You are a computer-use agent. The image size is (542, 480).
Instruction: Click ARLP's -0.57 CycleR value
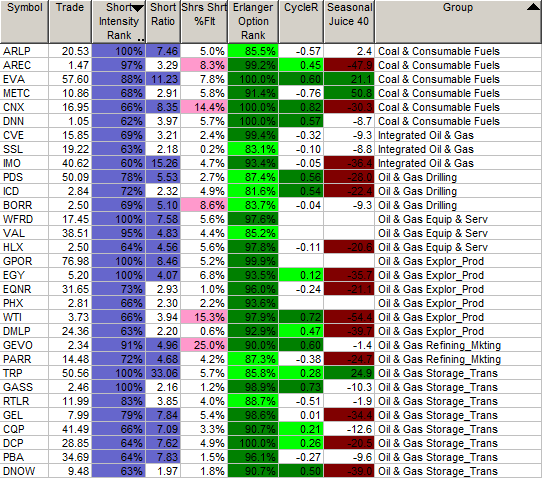click(301, 51)
